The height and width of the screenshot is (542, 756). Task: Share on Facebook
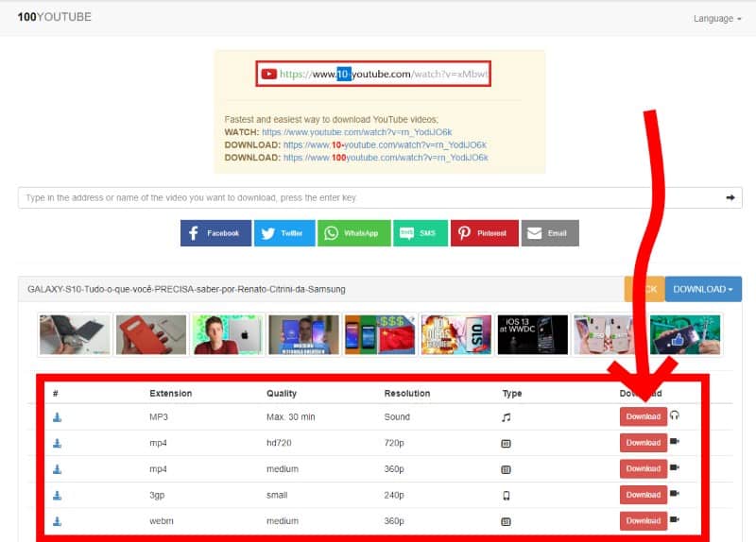pos(215,233)
